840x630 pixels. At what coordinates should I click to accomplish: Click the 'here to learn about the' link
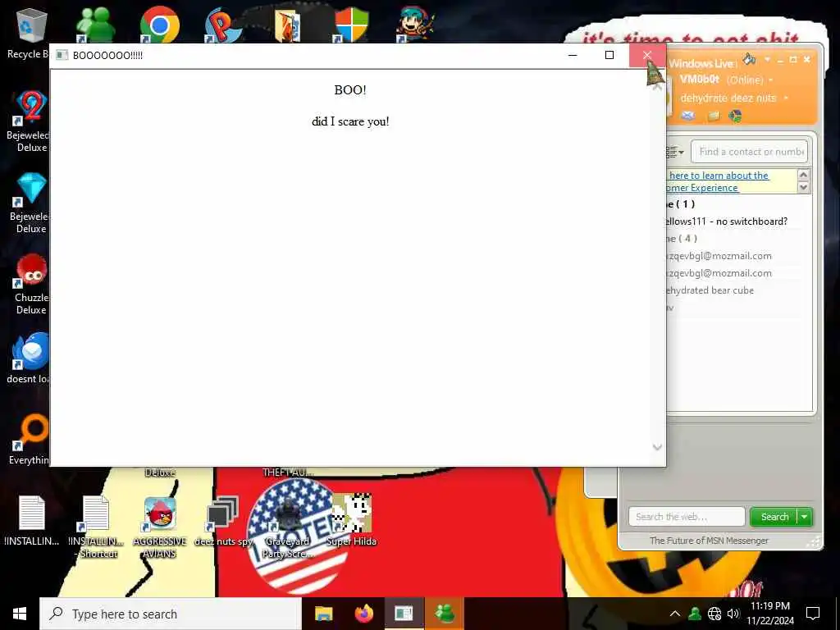719,176
